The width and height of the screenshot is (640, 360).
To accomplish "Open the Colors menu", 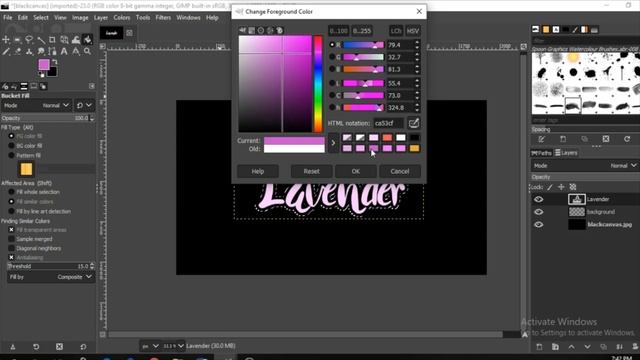I will 122,18.
